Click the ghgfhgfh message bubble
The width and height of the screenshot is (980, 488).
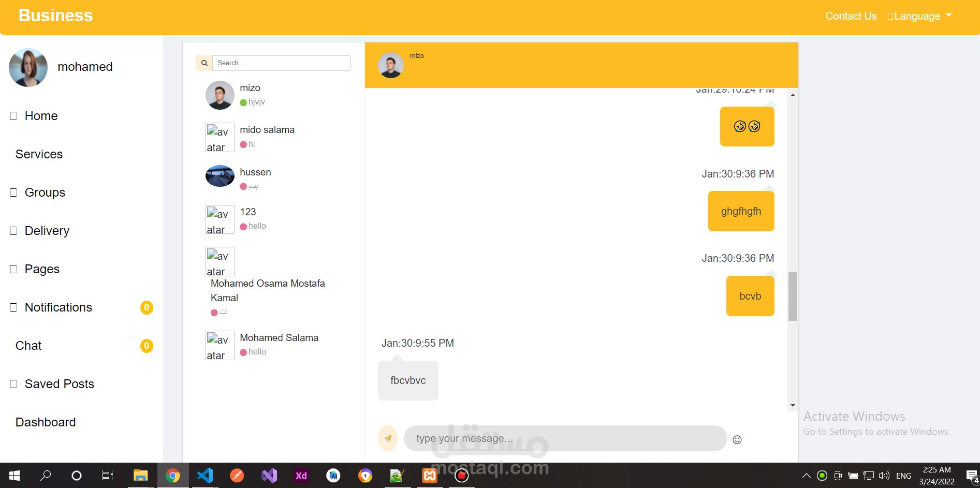pyautogui.click(x=741, y=211)
